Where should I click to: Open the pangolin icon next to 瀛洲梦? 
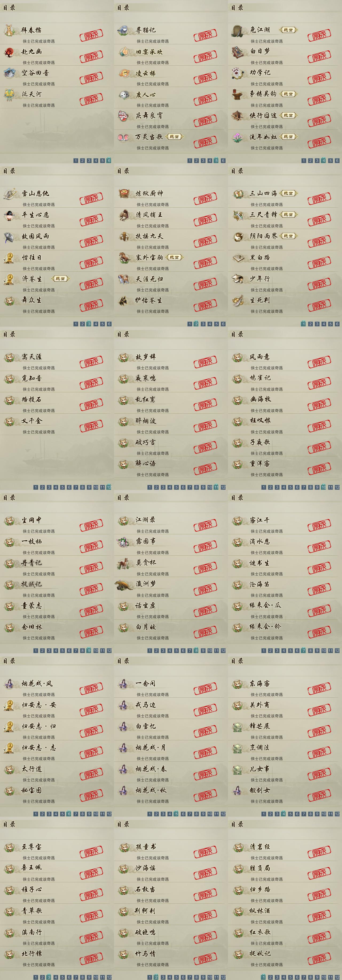point(124,584)
